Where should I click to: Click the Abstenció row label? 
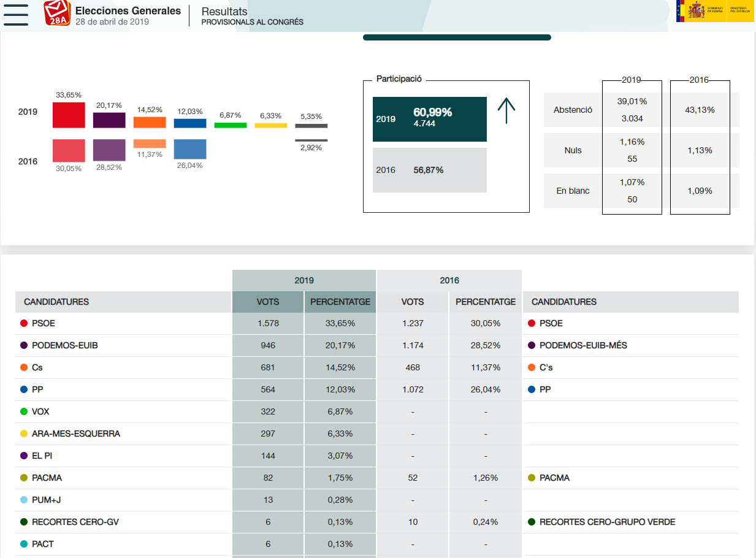(x=573, y=110)
